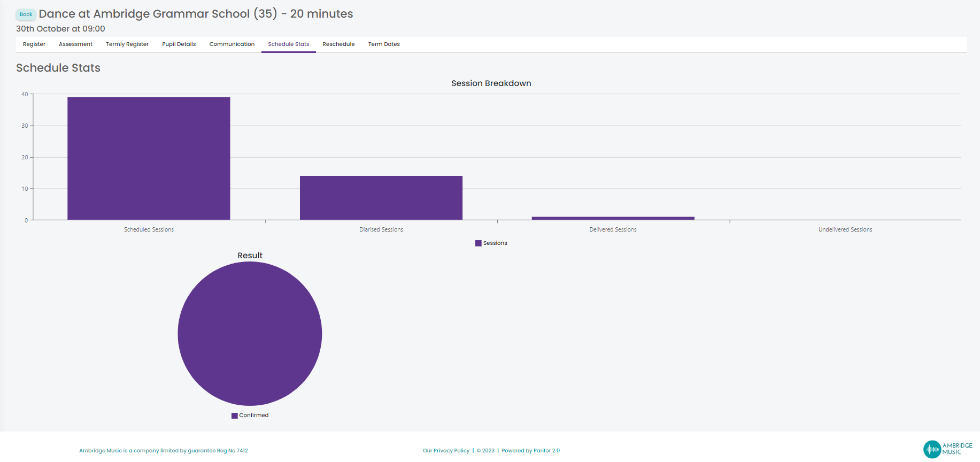Image resolution: width=980 pixels, height=462 pixels.
Task: Click the Scheduled Sessions bar
Action: (149, 158)
